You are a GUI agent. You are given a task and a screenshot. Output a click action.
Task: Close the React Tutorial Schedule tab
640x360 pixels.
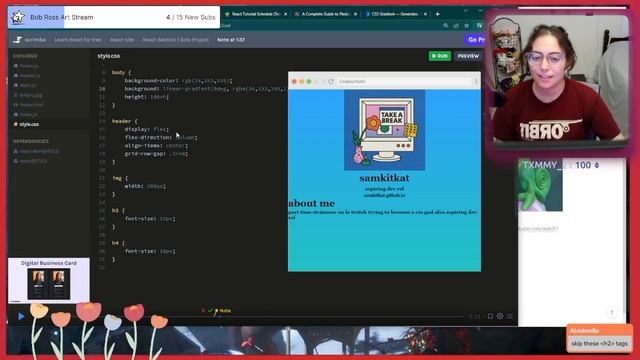(x=285, y=14)
